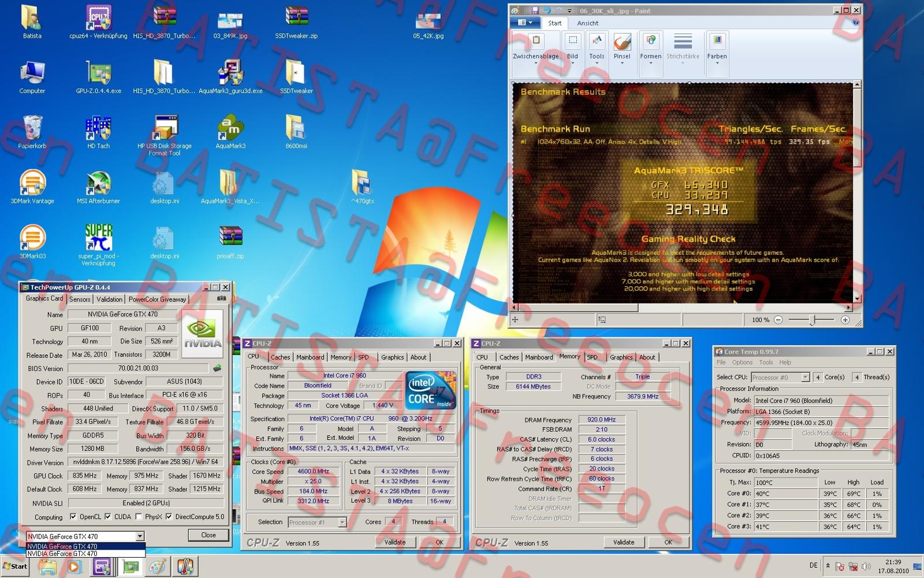Expand the GPU selection dropdown in GPU-Z
This screenshot has height=578, width=924.
tap(140, 536)
